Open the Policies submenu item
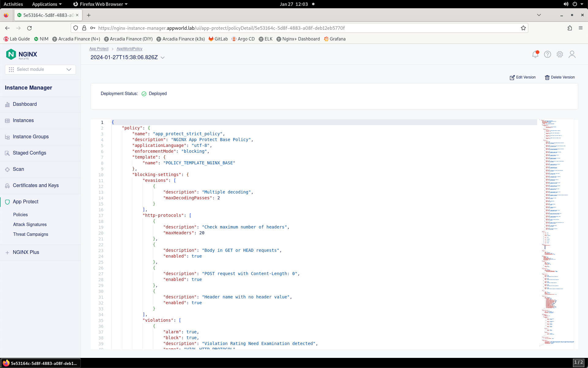This screenshot has width=588, height=368. click(x=21, y=215)
